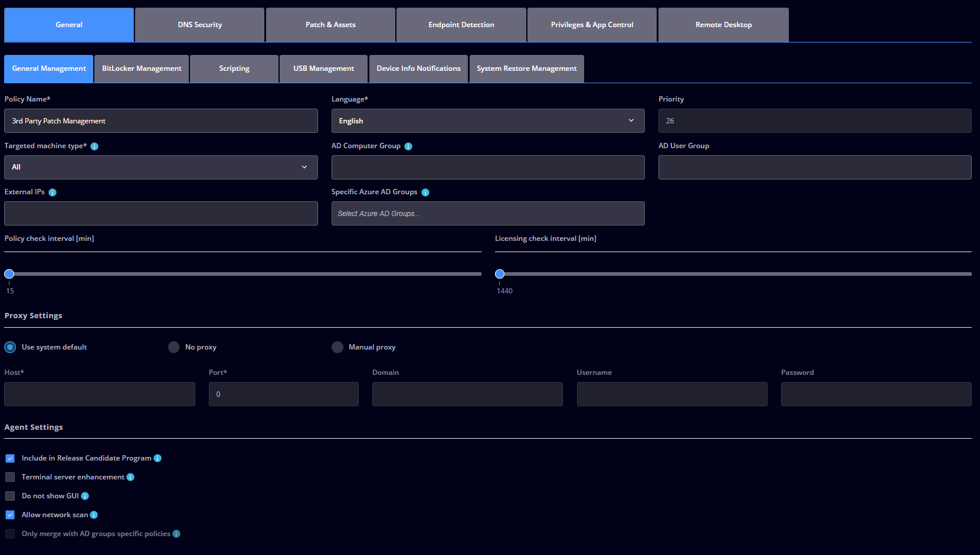This screenshot has width=980, height=555.
Task: Select Use system default proxy option
Action: click(10, 347)
